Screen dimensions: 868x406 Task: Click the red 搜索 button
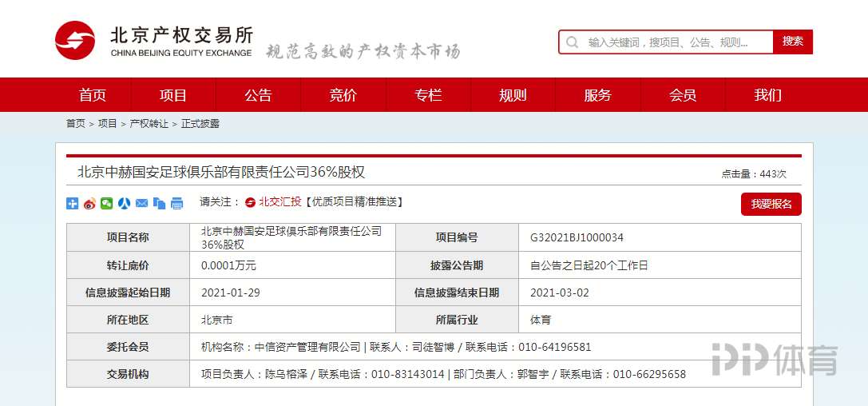pos(793,42)
